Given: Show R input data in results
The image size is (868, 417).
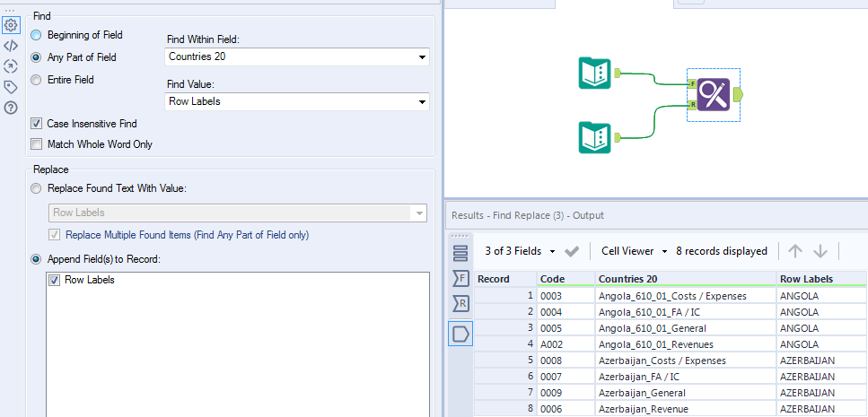Looking at the screenshot, I should tap(460, 303).
